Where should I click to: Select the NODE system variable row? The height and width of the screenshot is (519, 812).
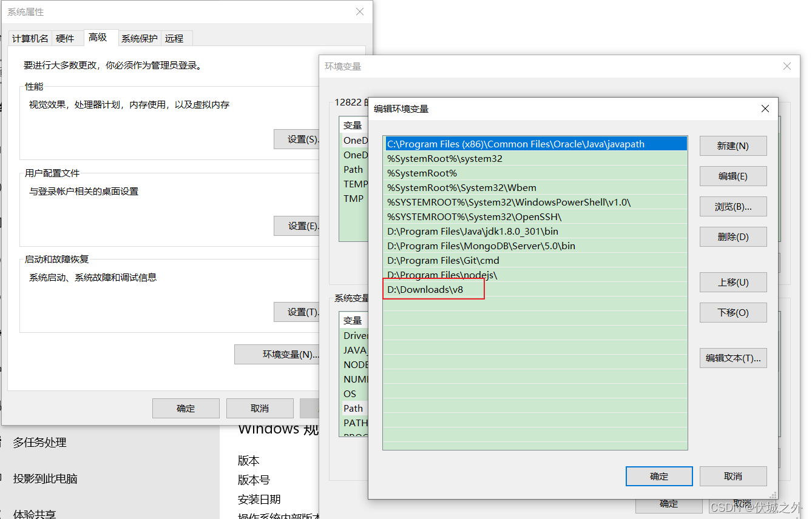click(x=354, y=365)
